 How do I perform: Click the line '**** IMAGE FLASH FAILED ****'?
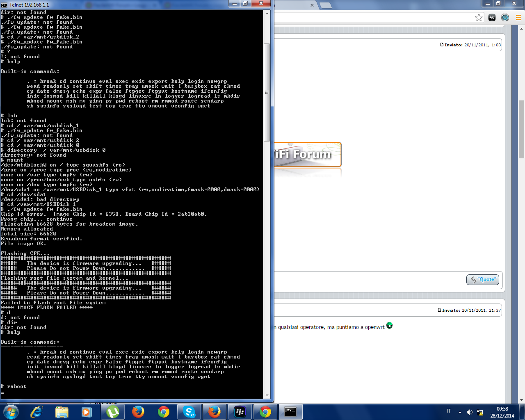coord(46,308)
